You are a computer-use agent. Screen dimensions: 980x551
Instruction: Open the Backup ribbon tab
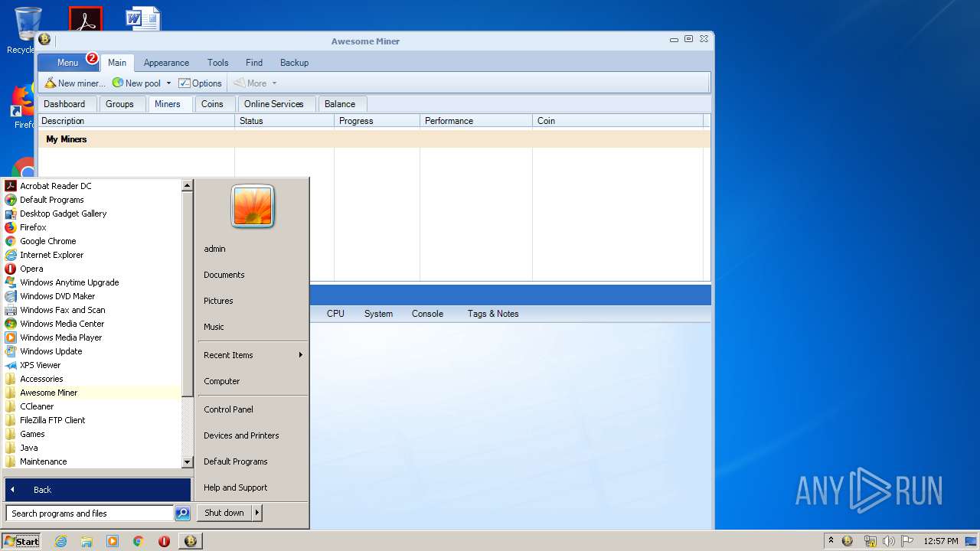coord(294,63)
